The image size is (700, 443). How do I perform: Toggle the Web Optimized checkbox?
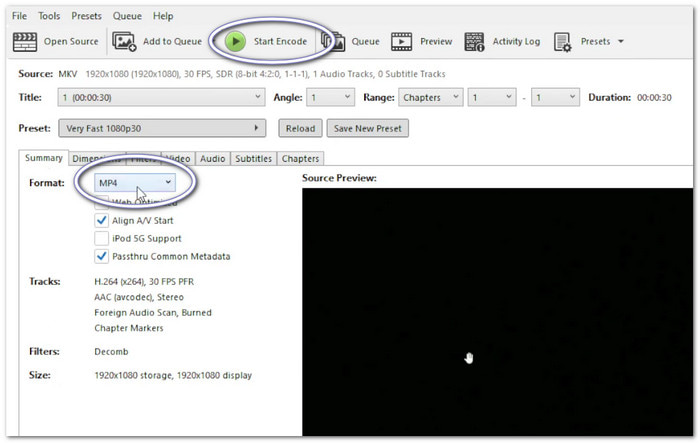point(101,202)
